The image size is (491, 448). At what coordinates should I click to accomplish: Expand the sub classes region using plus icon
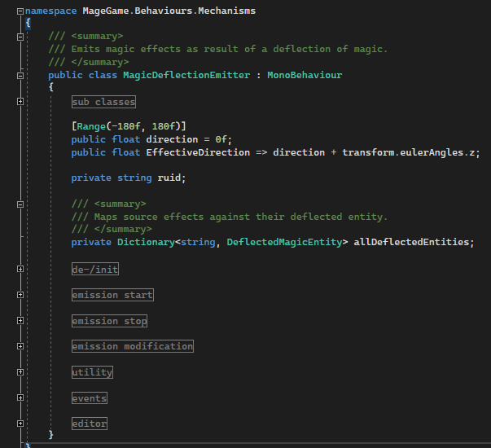pos(20,102)
